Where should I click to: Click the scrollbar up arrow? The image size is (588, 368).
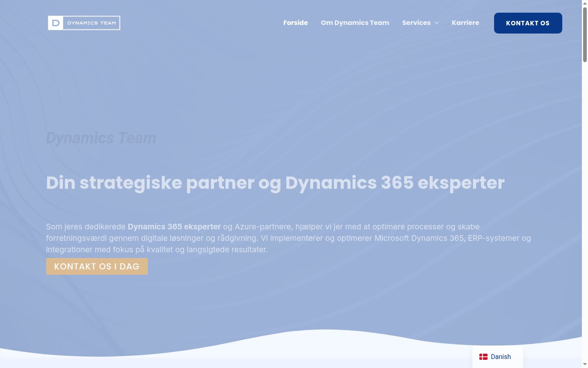pos(585,3)
